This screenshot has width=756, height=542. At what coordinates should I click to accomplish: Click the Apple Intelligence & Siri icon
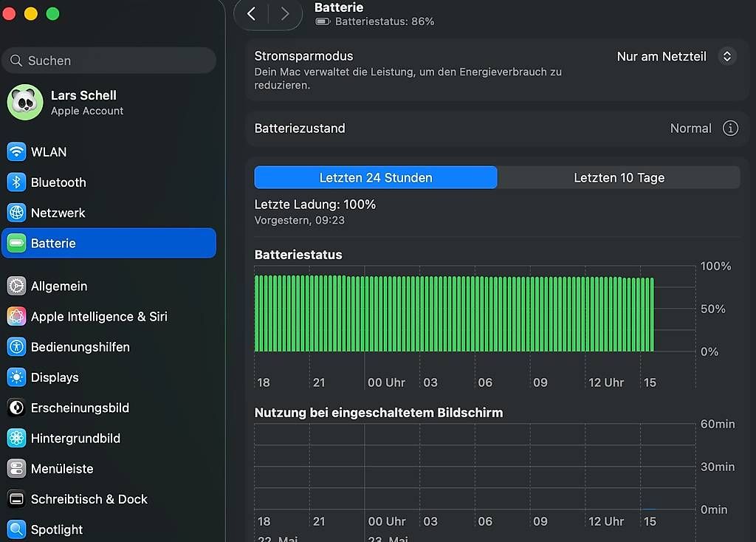[x=16, y=316]
